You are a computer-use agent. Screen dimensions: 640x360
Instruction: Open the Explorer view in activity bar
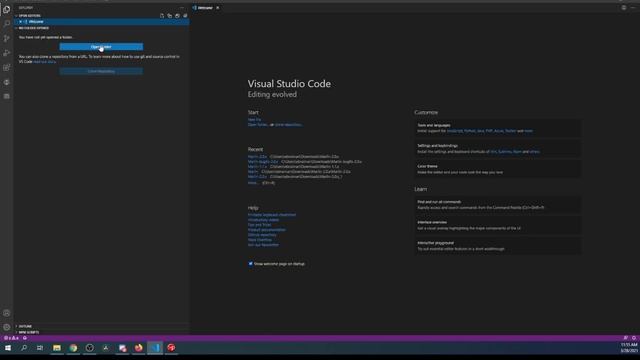click(7, 9)
